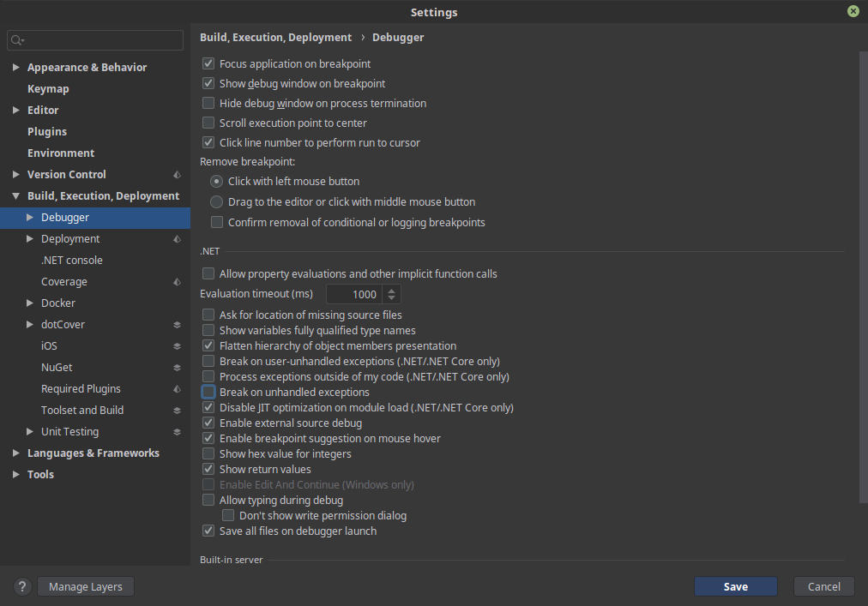Open the Manage Layers dialog
Screen dimensions: 868x606
(x=86, y=587)
